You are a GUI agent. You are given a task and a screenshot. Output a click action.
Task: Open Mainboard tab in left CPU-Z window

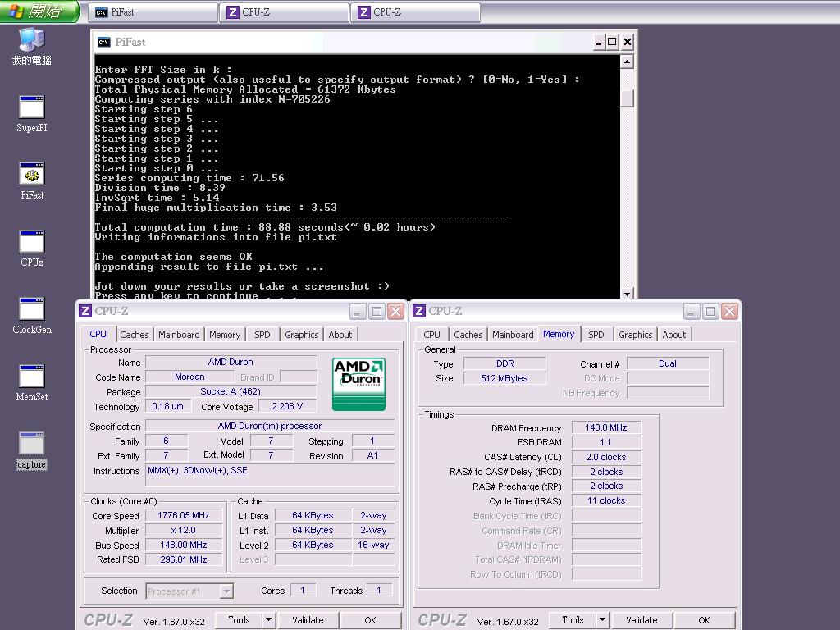tap(179, 335)
